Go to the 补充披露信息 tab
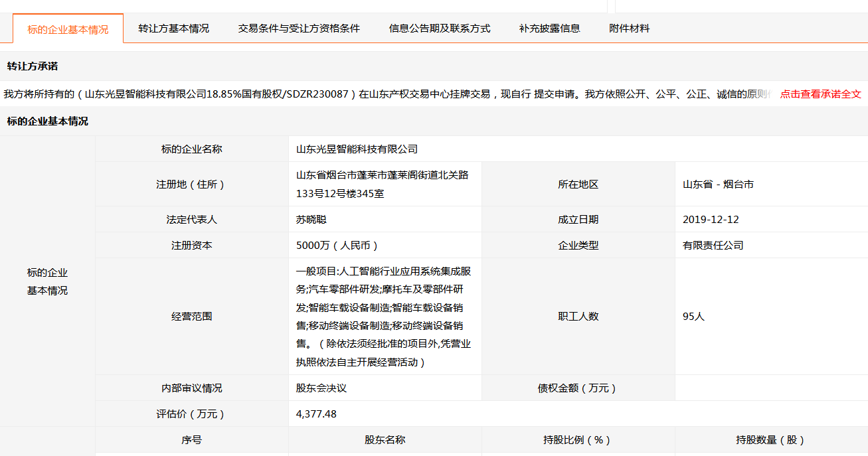Screen dimensions: 868x456 pyautogui.click(x=549, y=29)
